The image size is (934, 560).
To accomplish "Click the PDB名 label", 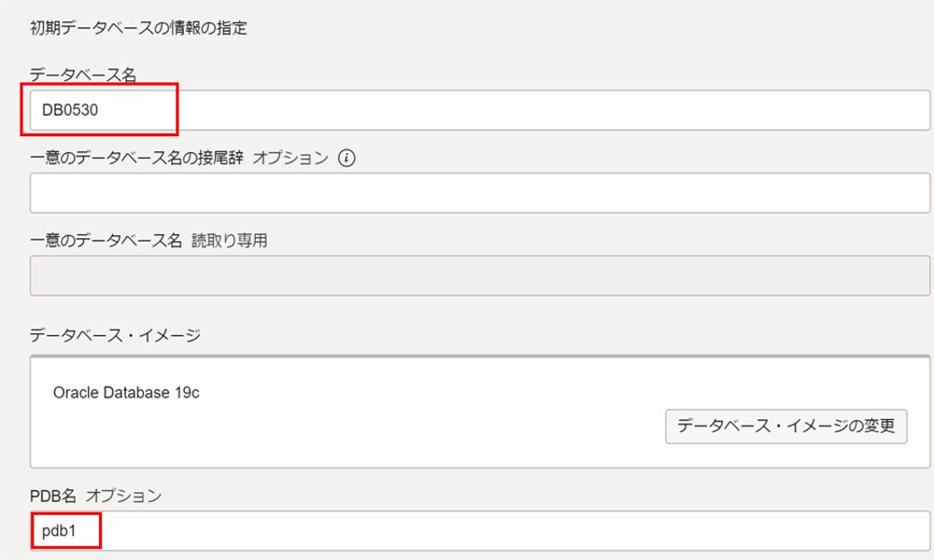I will point(52,496).
